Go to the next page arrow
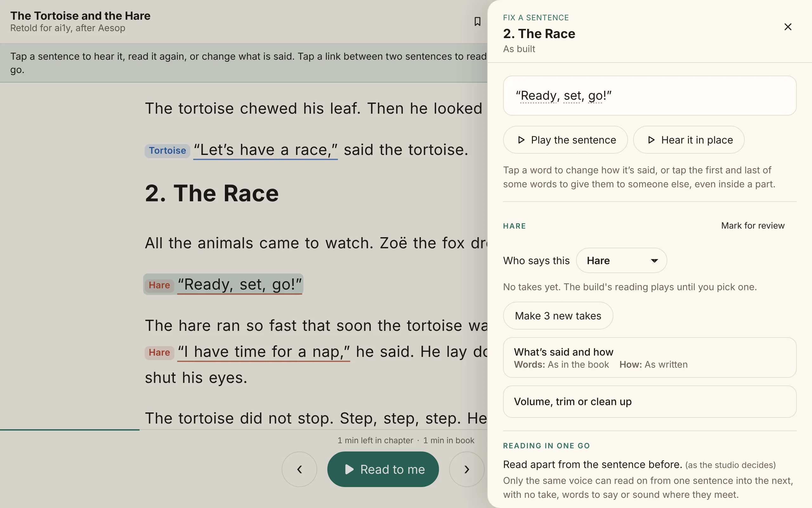This screenshot has height=508, width=812. pos(467,469)
